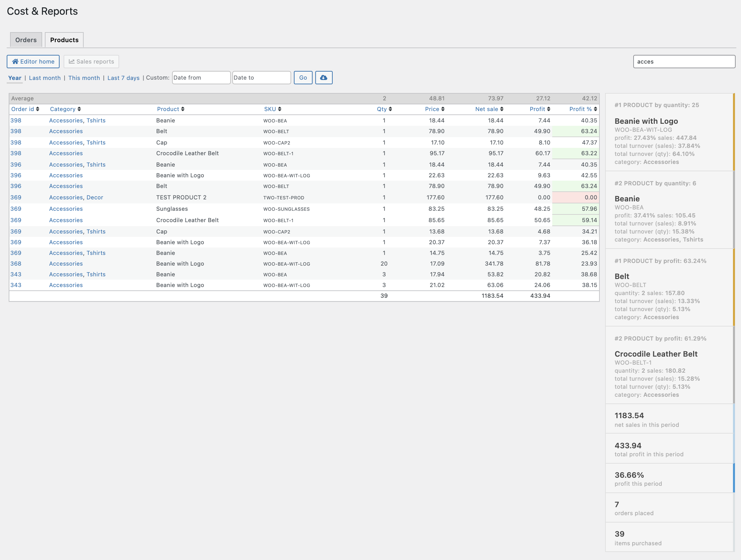Select Last 7 days period

123,78
